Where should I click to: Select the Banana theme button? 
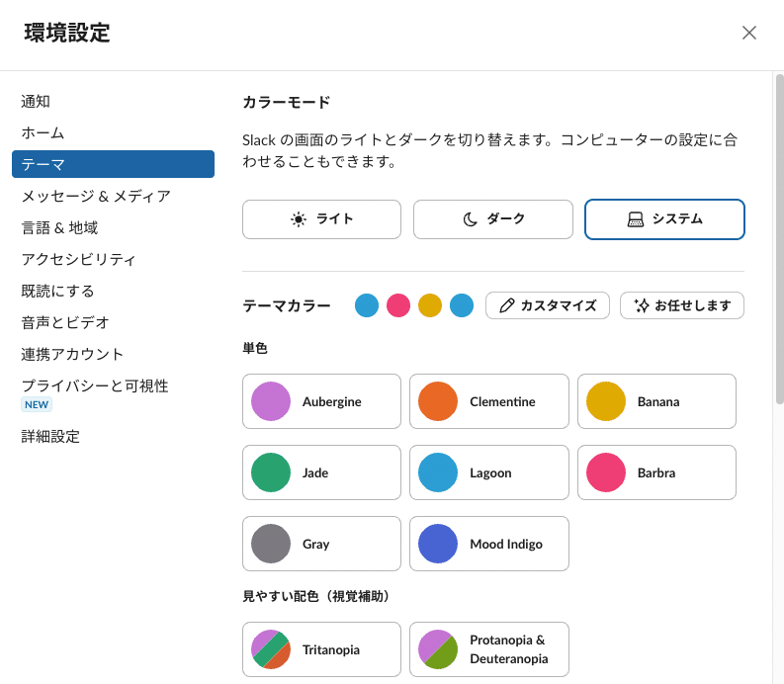click(x=656, y=401)
